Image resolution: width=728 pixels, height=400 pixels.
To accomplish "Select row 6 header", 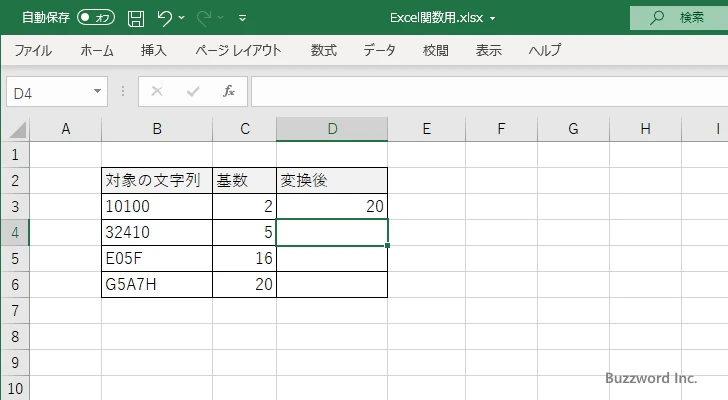I will (x=15, y=284).
